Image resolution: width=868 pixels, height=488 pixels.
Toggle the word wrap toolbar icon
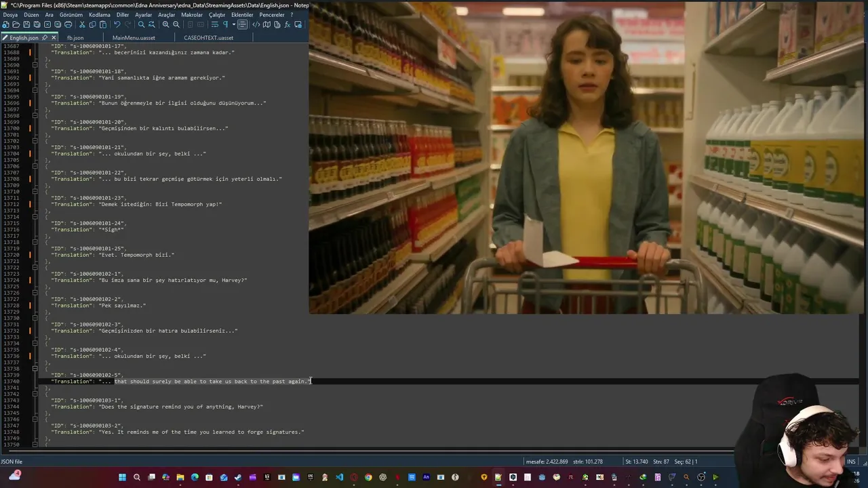[214, 24]
